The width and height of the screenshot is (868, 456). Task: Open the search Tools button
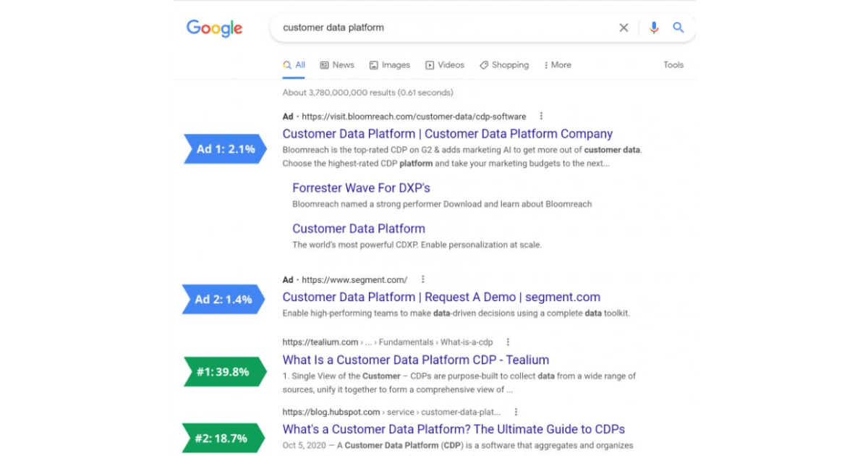pyautogui.click(x=673, y=65)
